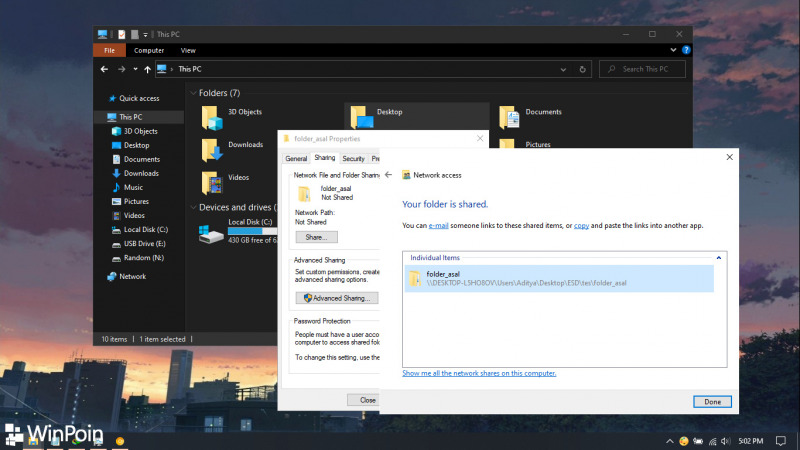Open Quick Access Toolbar customize dropdown
This screenshot has height=450, width=800.
click(145, 35)
